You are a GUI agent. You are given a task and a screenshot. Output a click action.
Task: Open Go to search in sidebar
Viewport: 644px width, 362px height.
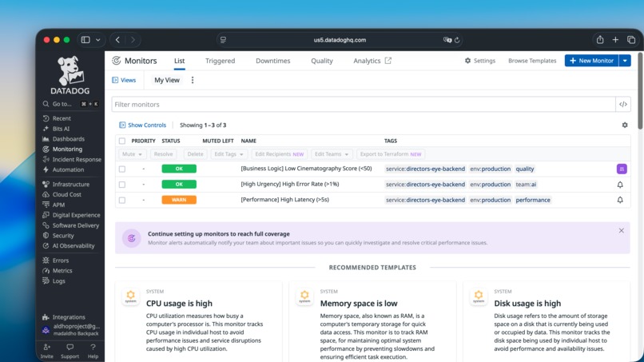[x=70, y=104]
